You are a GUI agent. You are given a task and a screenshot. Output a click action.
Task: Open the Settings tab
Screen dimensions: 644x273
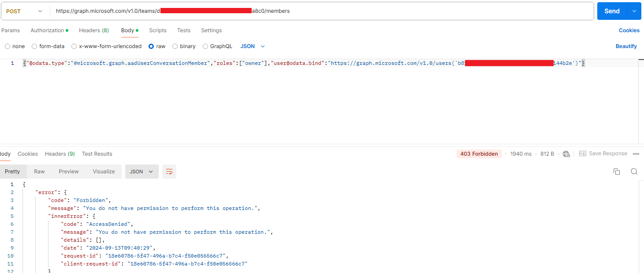[x=211, y=30]
